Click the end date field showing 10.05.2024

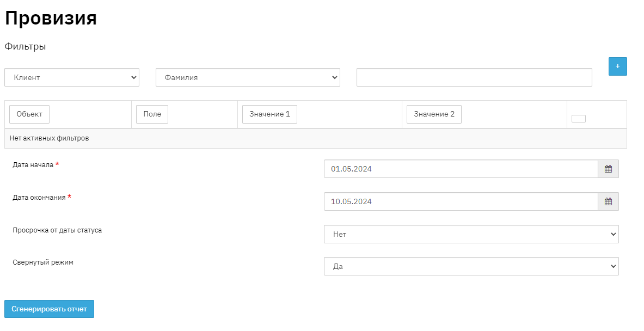pos(461,201)
